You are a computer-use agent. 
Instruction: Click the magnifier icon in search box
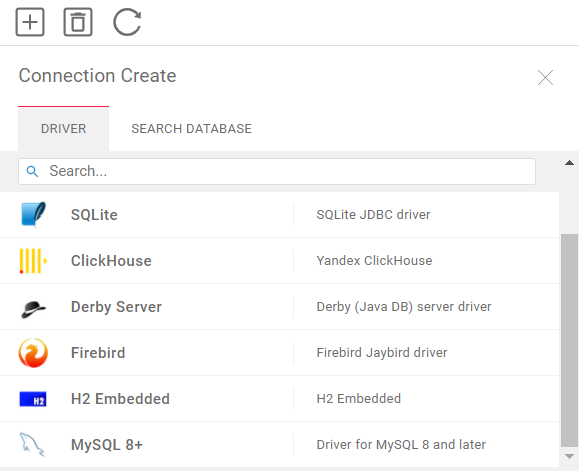click(x=32, y=171)
